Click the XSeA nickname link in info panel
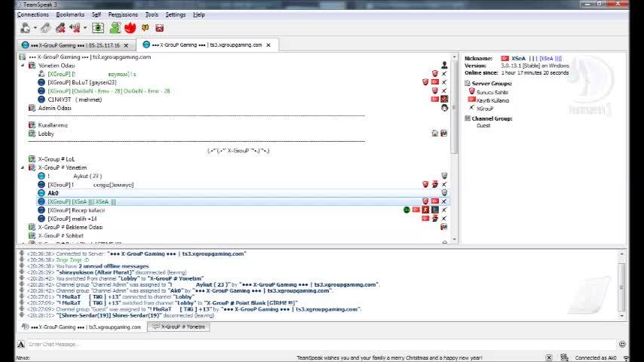 550,59
